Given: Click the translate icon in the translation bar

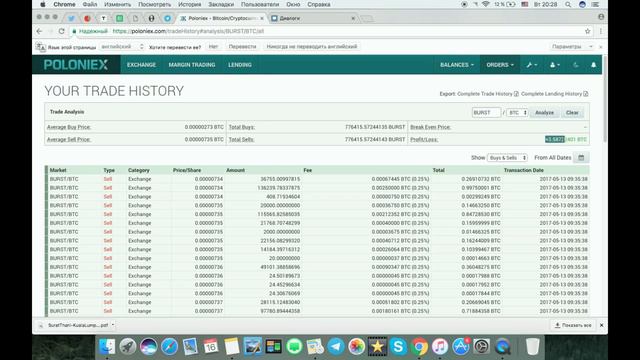Looking at the screenshot, I should click(x=40, y=47).
